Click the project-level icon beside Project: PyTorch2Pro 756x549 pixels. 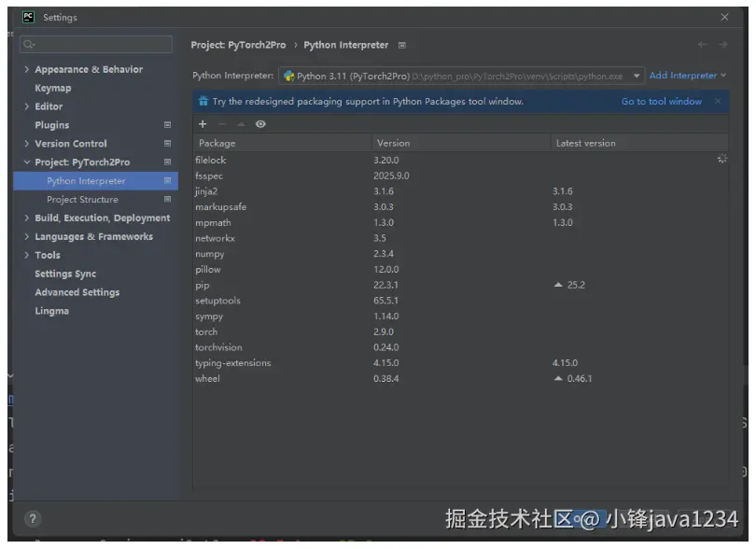coord(167,162)
